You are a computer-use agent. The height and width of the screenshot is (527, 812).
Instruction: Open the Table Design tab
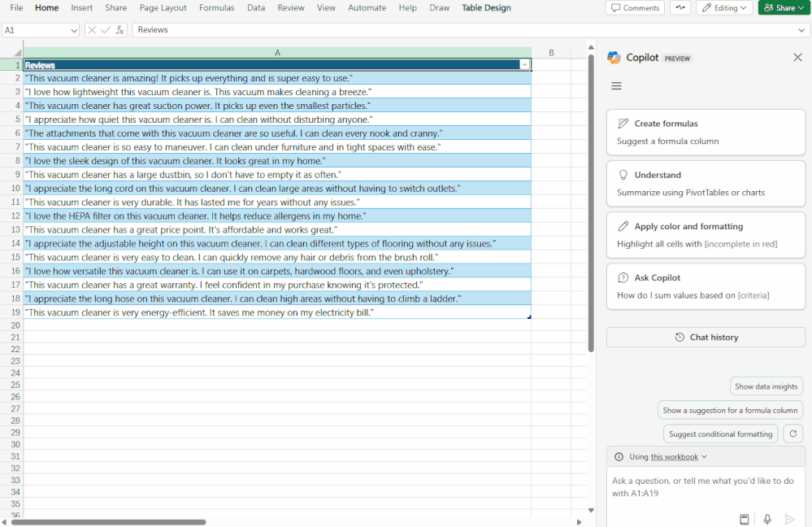click(486, 8)
